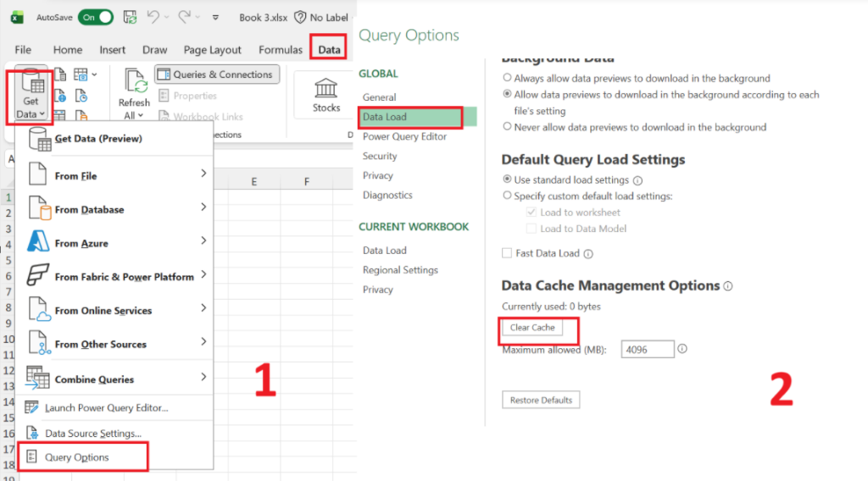Click the Clear Cache button
868x481 pixels.
click(532, 328)
